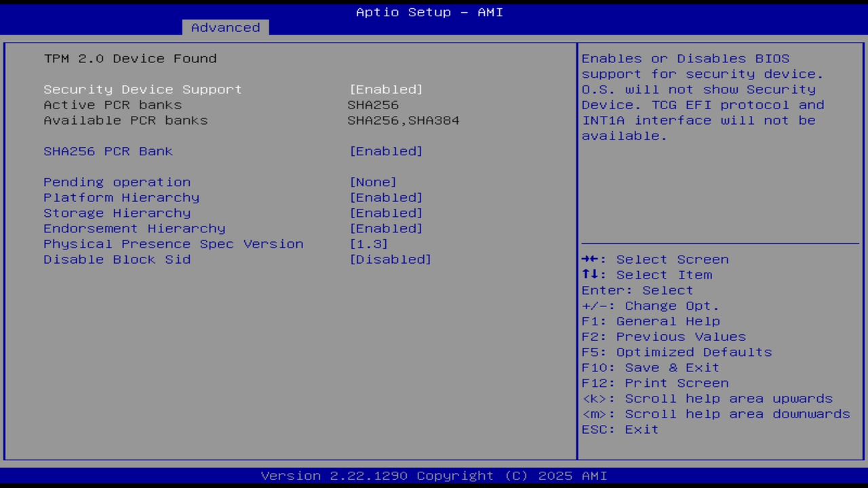The image size is (868, 488).
Task: Open Physical Presence Spec Version options
Action: [173, 243]
